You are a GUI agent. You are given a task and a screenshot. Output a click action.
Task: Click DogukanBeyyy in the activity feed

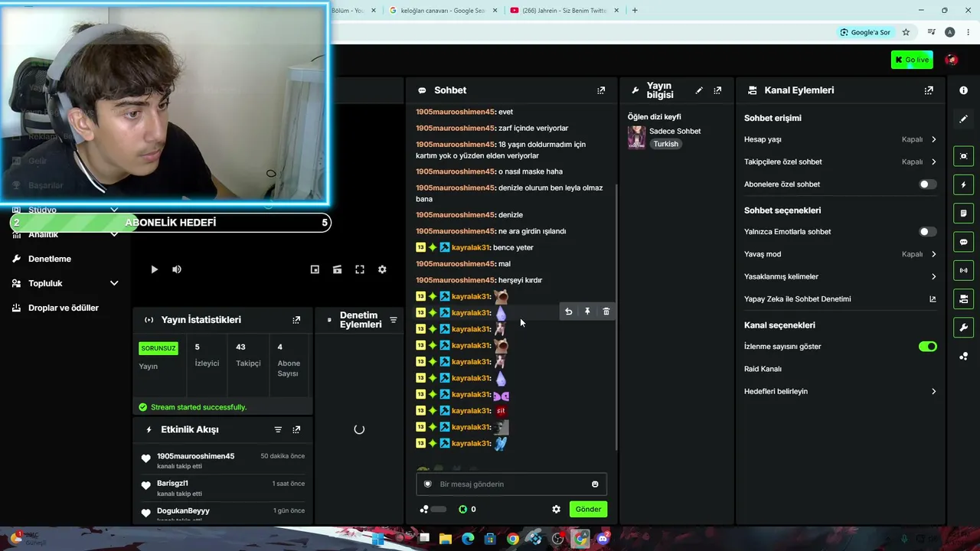[183, 511]
